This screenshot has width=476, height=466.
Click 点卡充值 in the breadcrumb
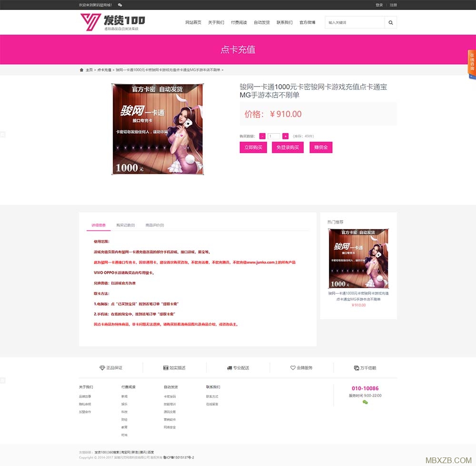click(x=104, y=70)
